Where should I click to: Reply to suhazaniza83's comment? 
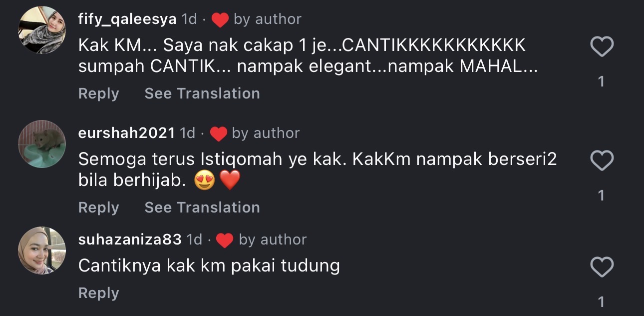(x=98, y=293)
